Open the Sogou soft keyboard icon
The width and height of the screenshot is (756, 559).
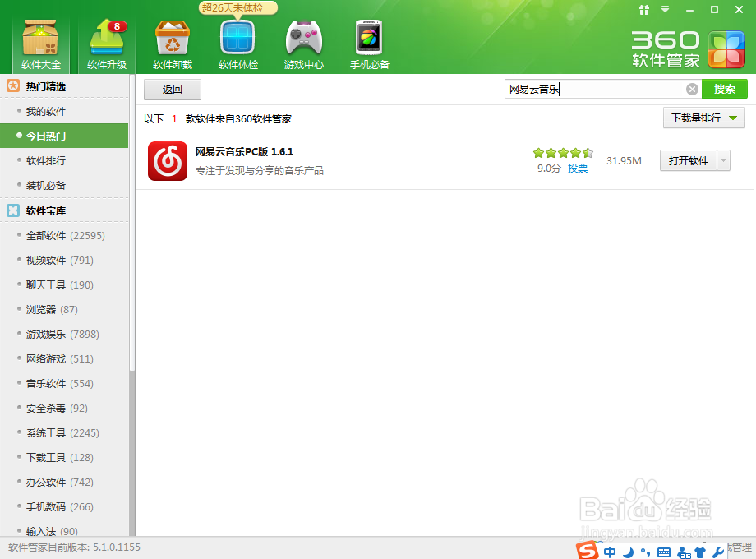tap(664, 552)
